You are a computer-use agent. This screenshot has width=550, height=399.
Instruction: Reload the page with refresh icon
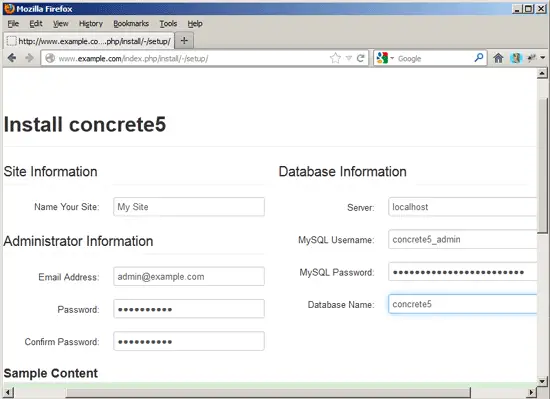(360, 58)
